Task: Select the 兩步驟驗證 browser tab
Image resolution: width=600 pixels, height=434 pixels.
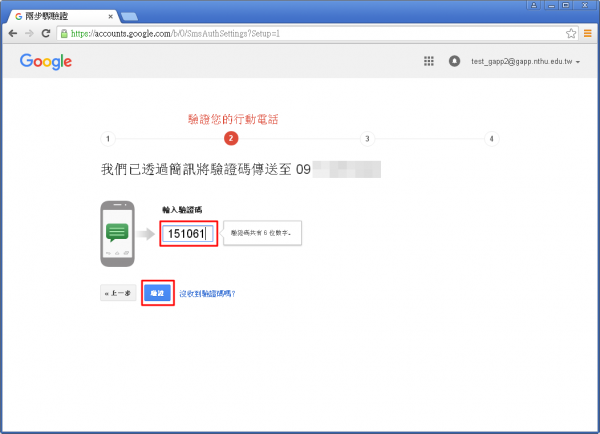Action: pyautogui.click(x=60, y=17)
